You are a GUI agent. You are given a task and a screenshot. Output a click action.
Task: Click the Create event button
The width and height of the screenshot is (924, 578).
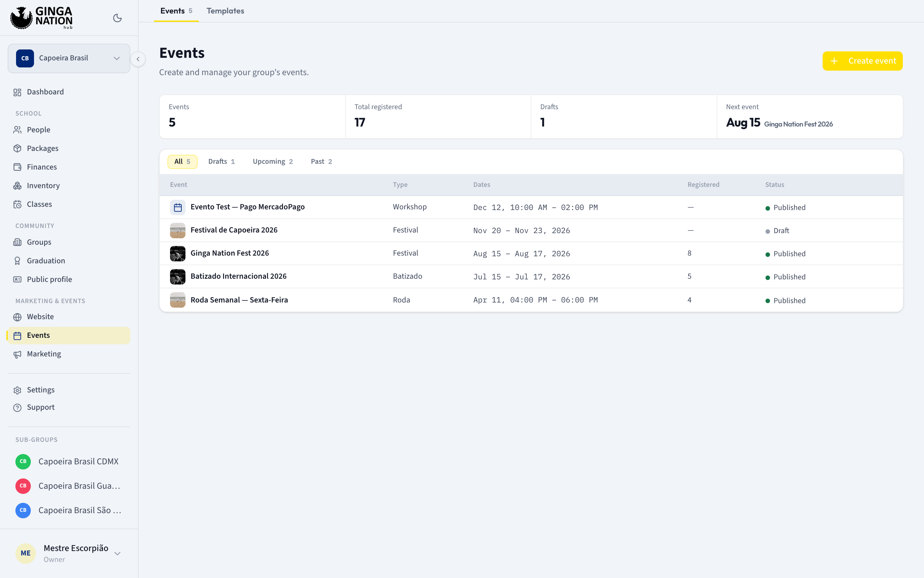862,61
